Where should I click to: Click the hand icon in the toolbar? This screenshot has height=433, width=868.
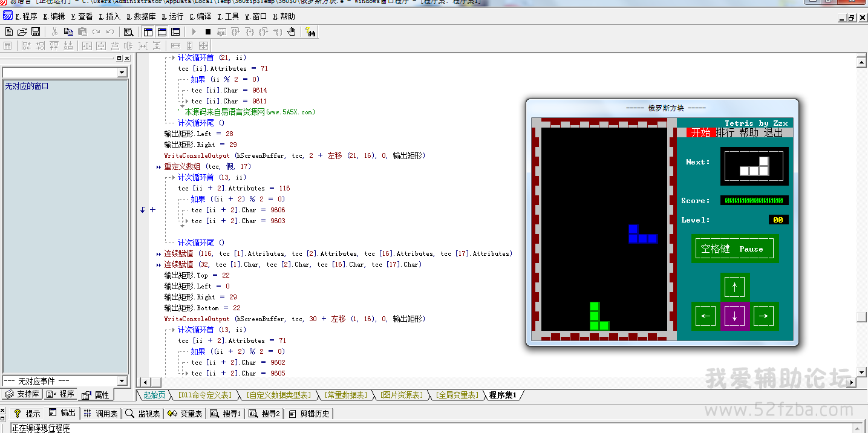coord(292,31)
